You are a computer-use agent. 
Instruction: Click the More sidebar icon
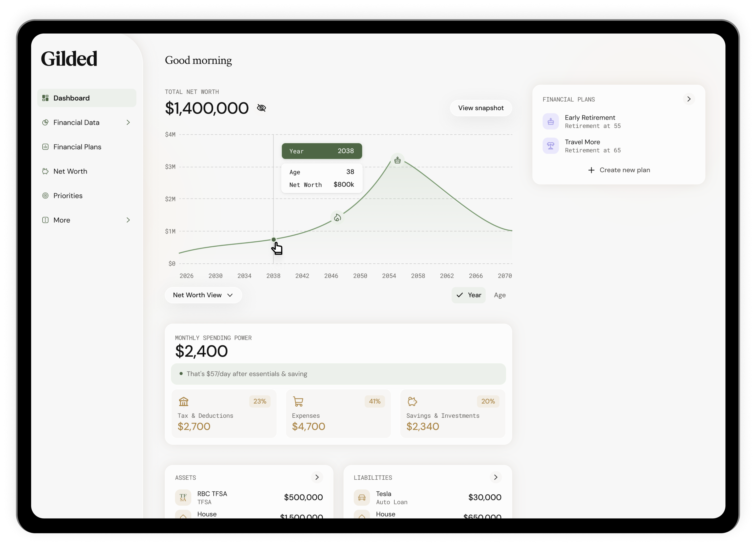[45, 220]
